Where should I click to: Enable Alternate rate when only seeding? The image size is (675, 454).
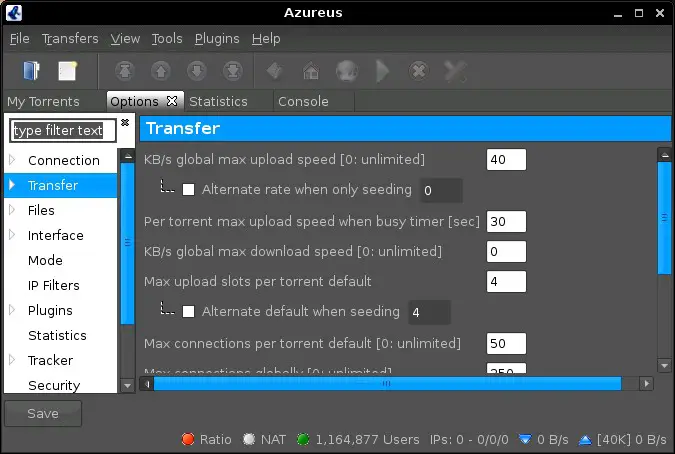189,190
